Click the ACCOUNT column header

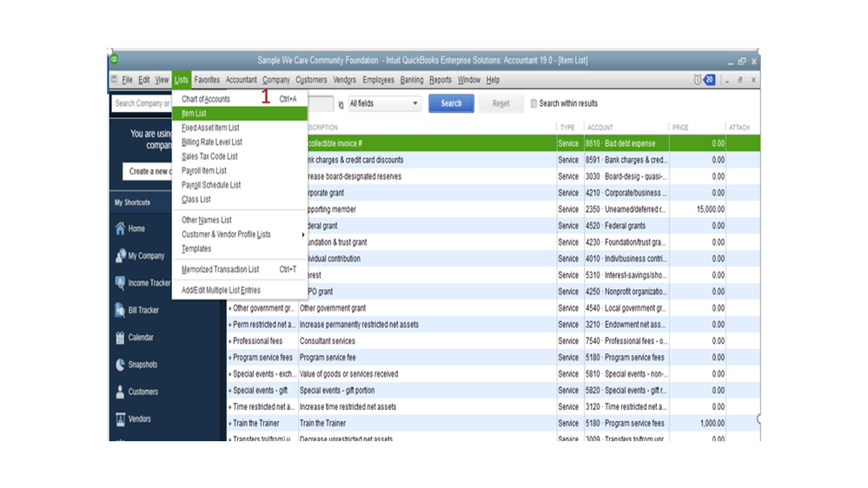click(600, 128)
